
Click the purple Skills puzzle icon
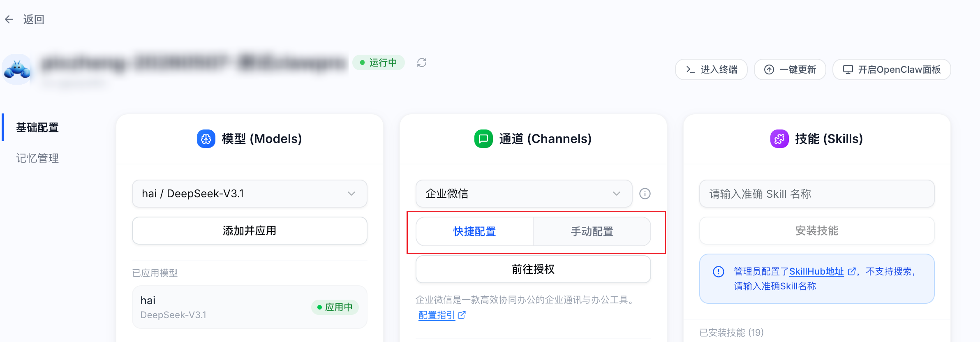tap(779, 139)
